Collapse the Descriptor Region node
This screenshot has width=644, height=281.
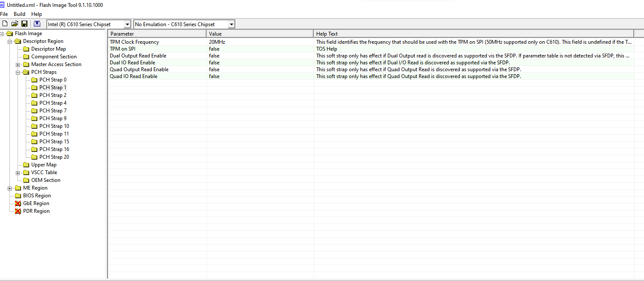click(x=10, y=41)
